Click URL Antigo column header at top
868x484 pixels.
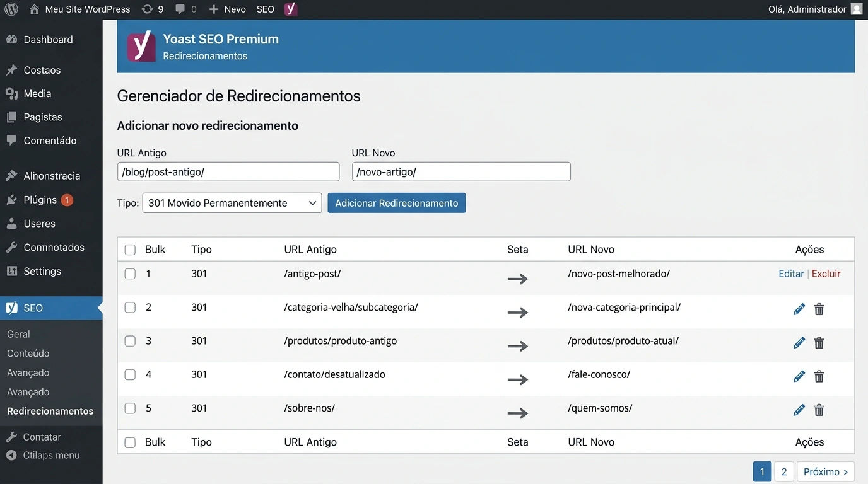coord(310,250)
